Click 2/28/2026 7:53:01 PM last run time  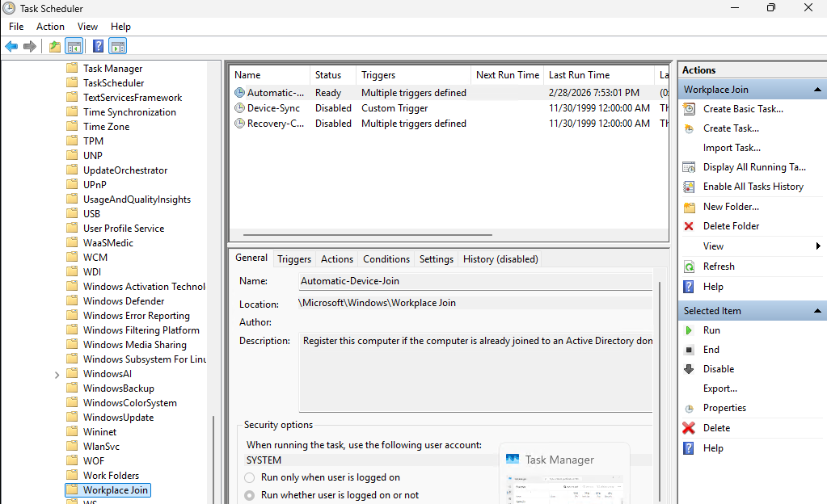[x=594, y=93]
